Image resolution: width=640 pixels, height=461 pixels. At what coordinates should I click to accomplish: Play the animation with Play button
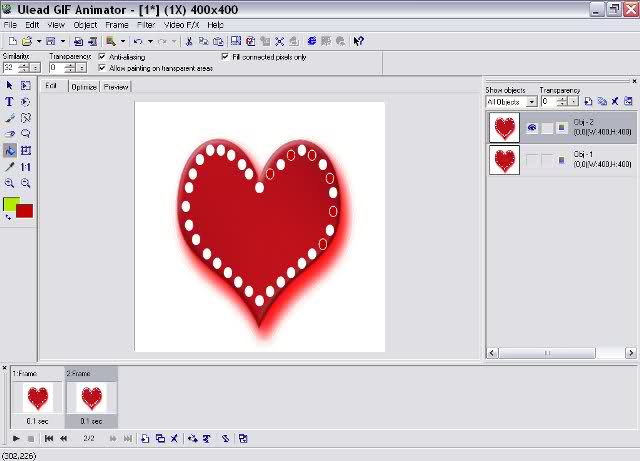[x=16, y=439]
